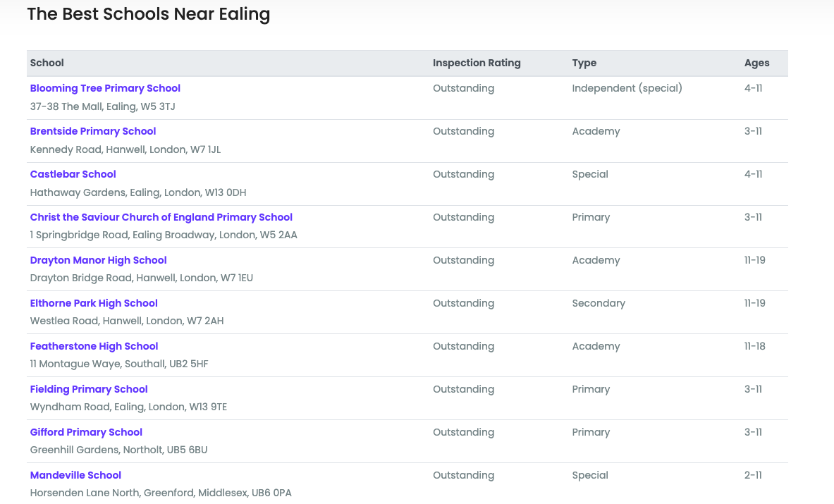Open Fielding Primary School link
The width and height of the screenshot is (834, 504).
(x=89, y=389)
